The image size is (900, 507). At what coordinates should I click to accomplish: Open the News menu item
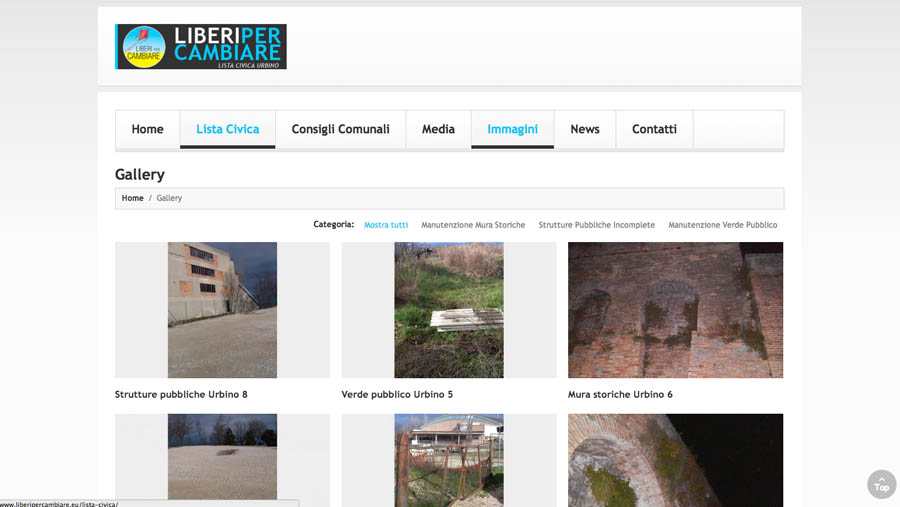click(585, 129)
